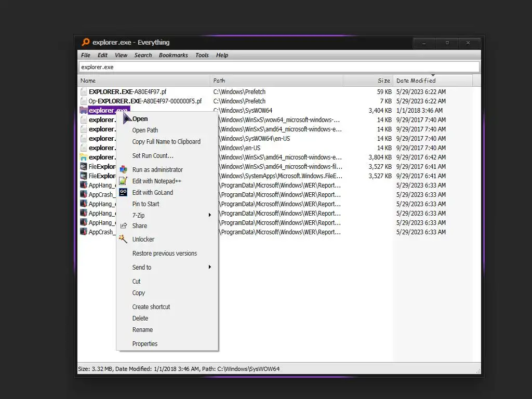Open the Bookmarks menu

pyautogui.click(x=174, y=55)
